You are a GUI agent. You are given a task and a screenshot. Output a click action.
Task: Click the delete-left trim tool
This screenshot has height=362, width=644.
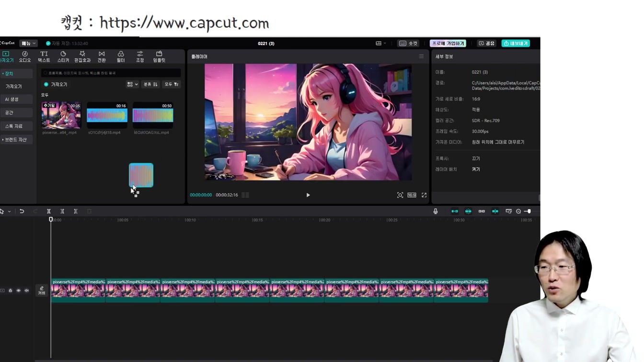(62, 211)
